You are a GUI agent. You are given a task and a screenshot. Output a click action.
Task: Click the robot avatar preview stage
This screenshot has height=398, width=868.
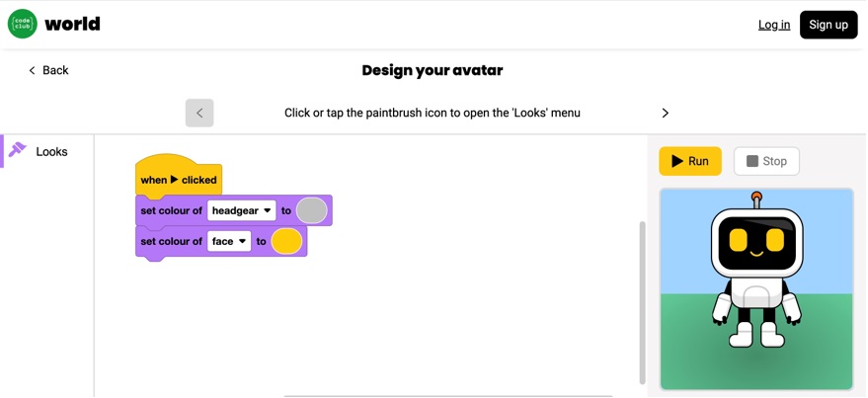pos(756,289)
